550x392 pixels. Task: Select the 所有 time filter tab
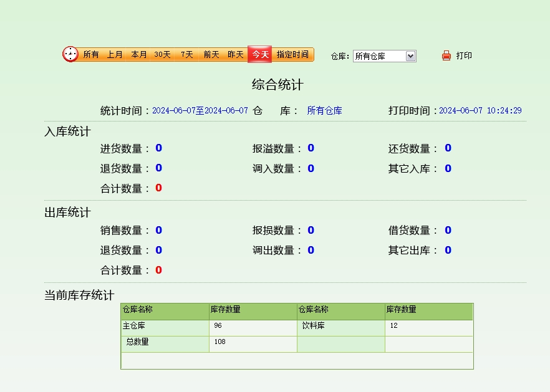click(91, 55)
